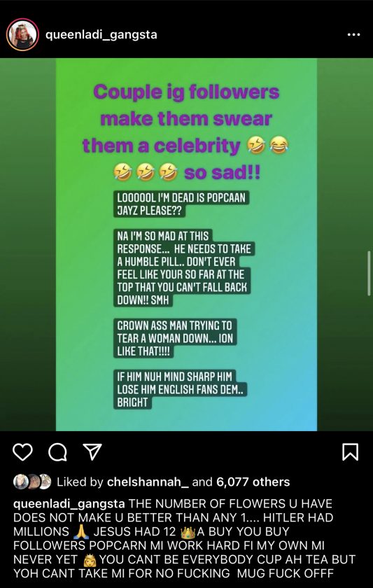This screenshot has height=588, width=373.
Task: Open queenladi_gangsta profile picture
Action: [x=22, y=34]
